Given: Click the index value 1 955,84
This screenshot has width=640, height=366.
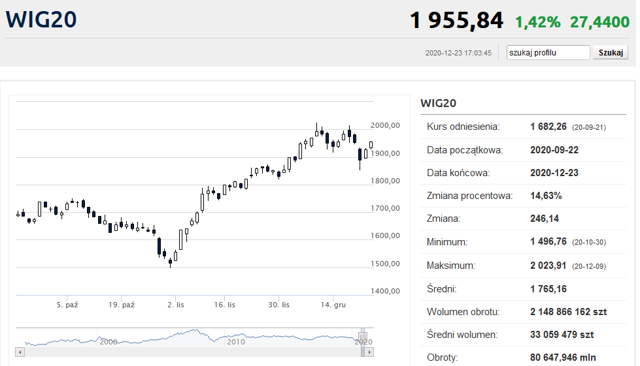Looking at the screenshot, I should tap(456, 20).
